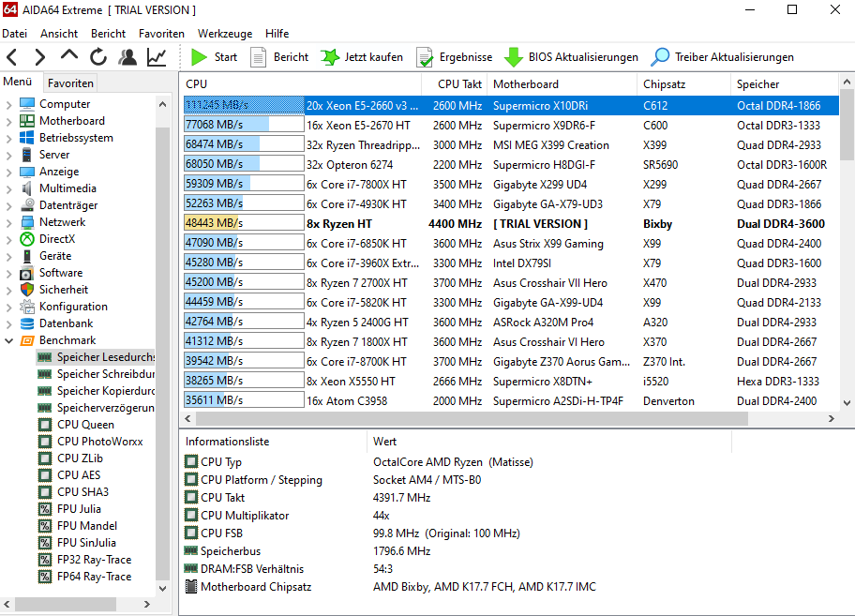Click the sidebar tree scroll-down arrow
The width and height of the screenshot is (855, 616).
click(162, 588)
